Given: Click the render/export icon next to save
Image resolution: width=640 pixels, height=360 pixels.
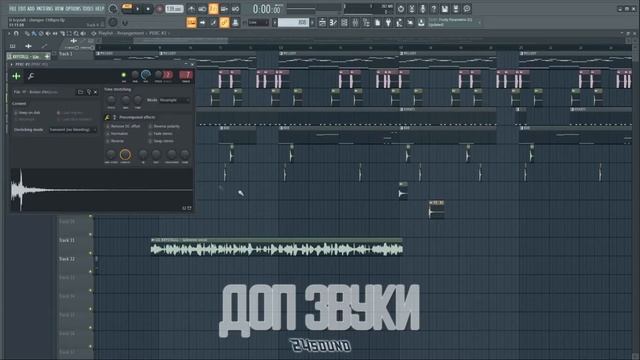Looking at the screenshot, I should (456, 9).
